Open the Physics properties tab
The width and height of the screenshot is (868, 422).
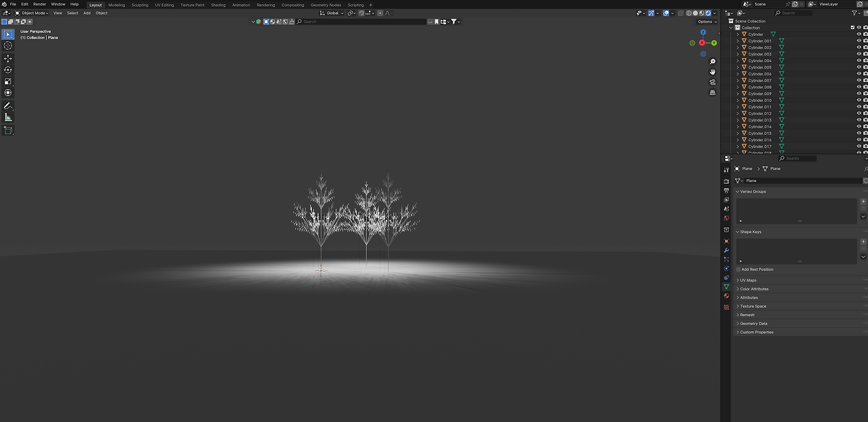pos(726,269)
